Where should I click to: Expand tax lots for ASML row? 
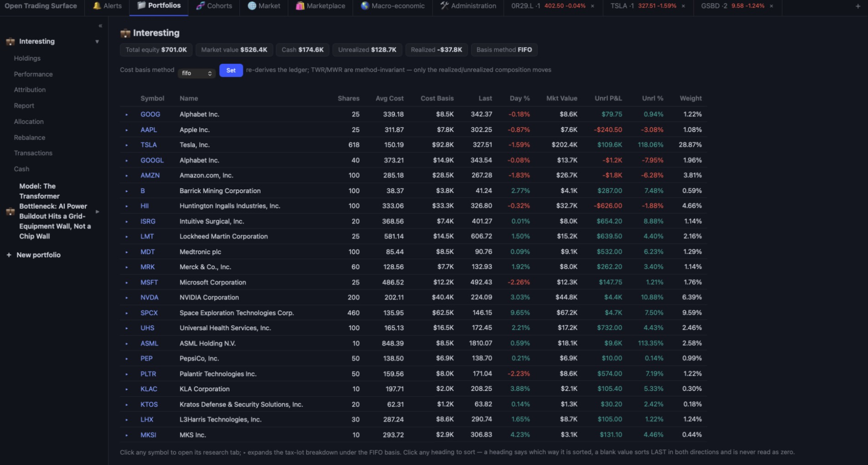[x=127, y=344]
